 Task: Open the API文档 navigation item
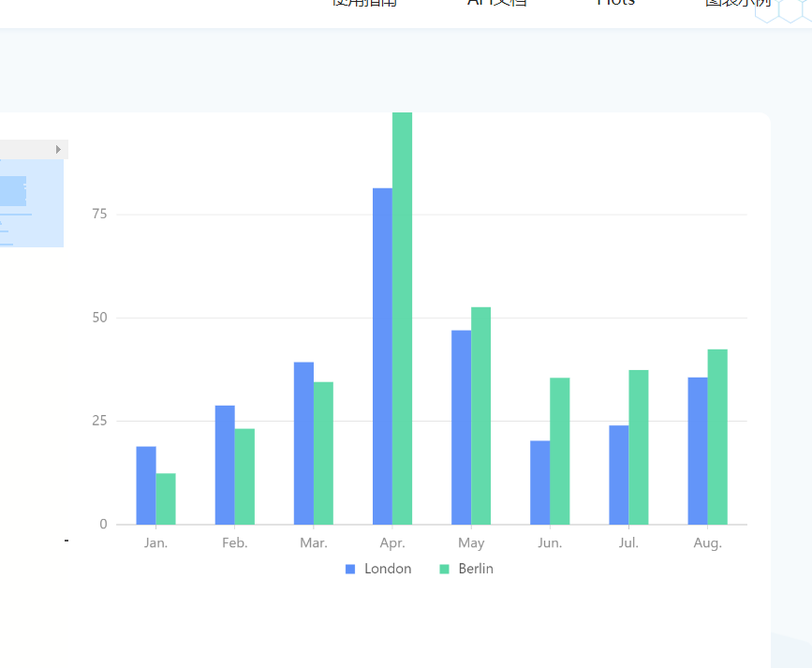(496, 3)
